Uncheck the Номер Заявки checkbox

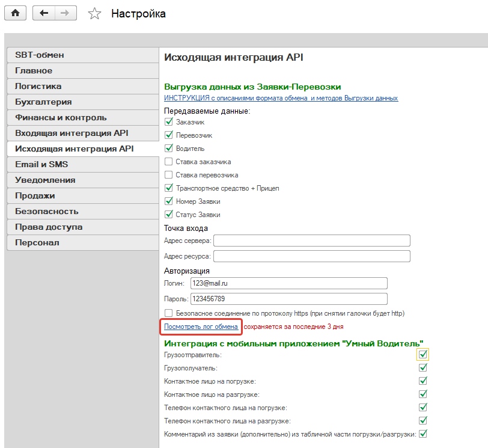[x=169, y=201]
